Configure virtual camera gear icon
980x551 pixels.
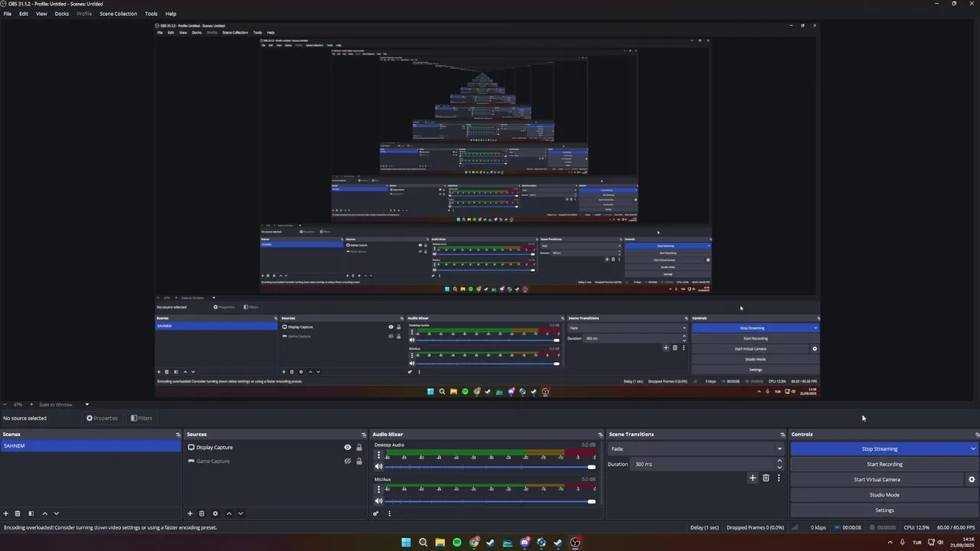click(x=972, y=480)
